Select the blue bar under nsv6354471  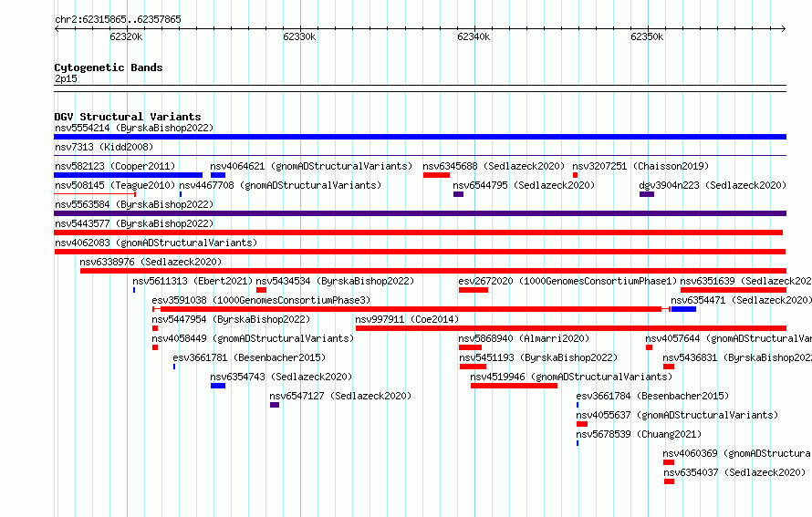pyautogui.click(x=683, y=309)
